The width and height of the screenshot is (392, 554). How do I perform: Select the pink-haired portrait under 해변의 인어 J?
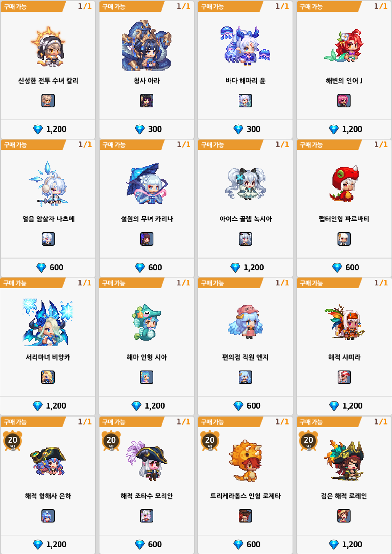click(344, 101)
